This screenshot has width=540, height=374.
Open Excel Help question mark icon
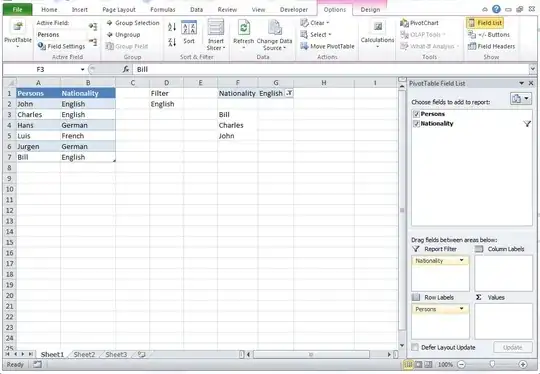(496, 9)
